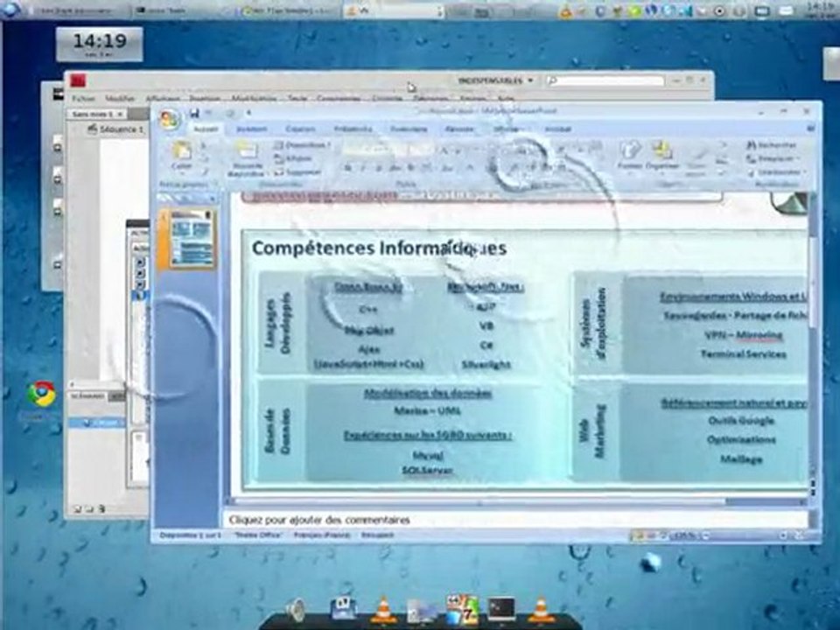Image resolution: width=840 pixels, height=630 pixels.
Task: Click the Google Chrome desktop icon
Action: click(42, 395)
